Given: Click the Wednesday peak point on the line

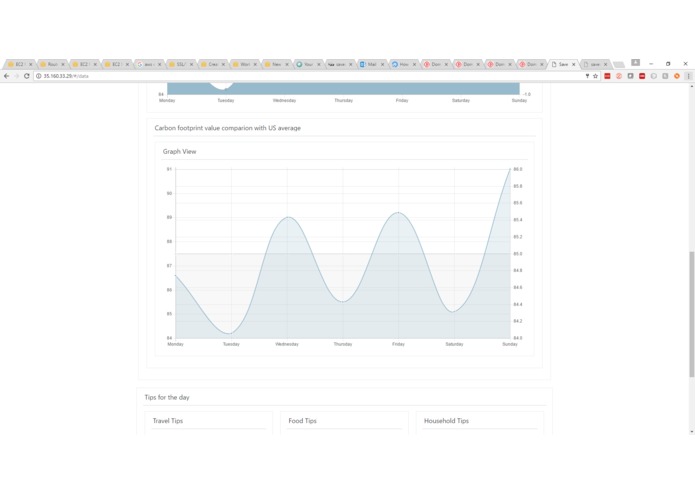Looking at the screenshot, I should pyautogui.click(x=287, y=217).
